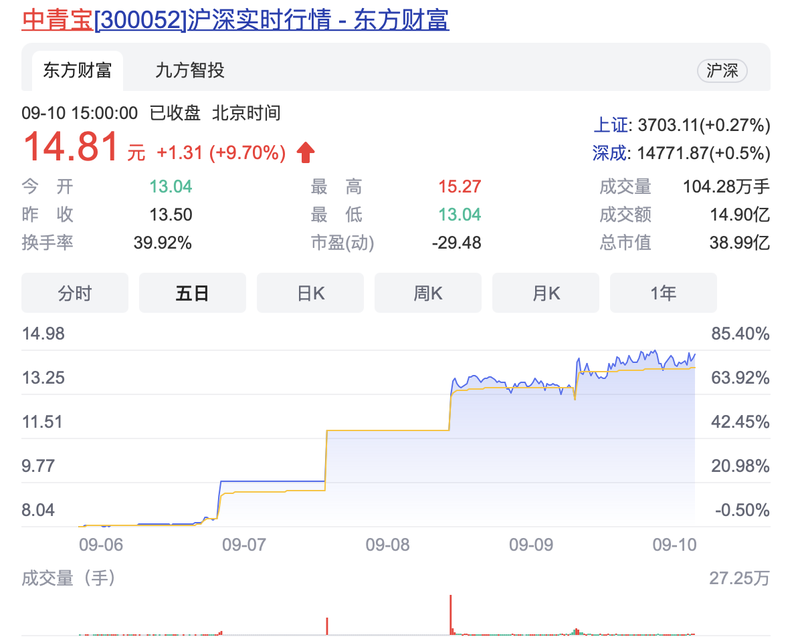Screen dimensions: 800x643
Task: Click the 09-08 date on chart axis
Action: coord(387,545)
